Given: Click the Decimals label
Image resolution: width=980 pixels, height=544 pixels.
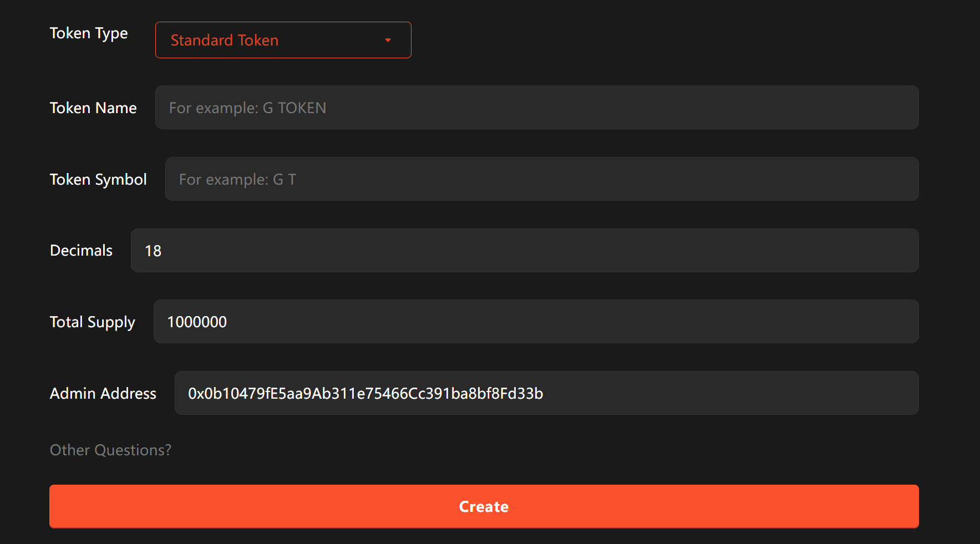Looking at the screenshot, I should (81, 251).
